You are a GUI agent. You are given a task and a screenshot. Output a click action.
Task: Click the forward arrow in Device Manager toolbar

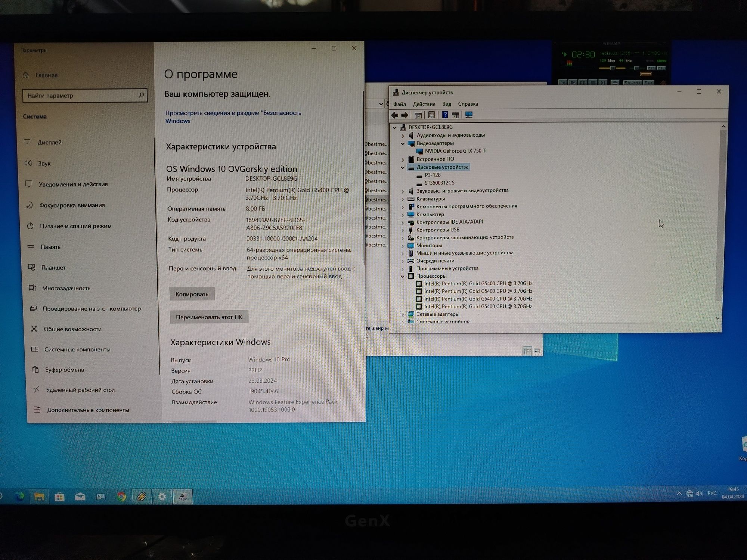pyautogui.click(x=405, y=115)
